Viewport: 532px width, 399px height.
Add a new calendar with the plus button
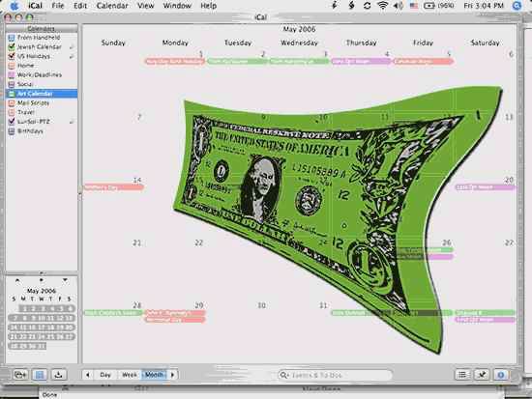pos(20,375)
